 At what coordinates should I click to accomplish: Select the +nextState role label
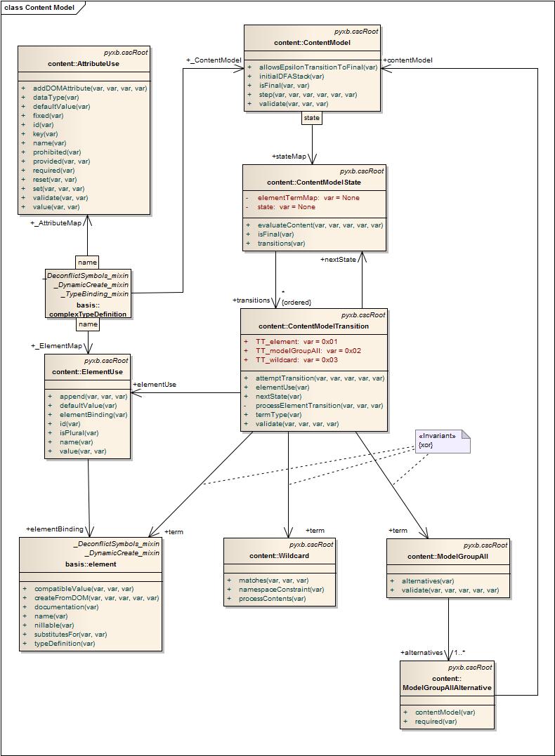(x=338, y=260)
